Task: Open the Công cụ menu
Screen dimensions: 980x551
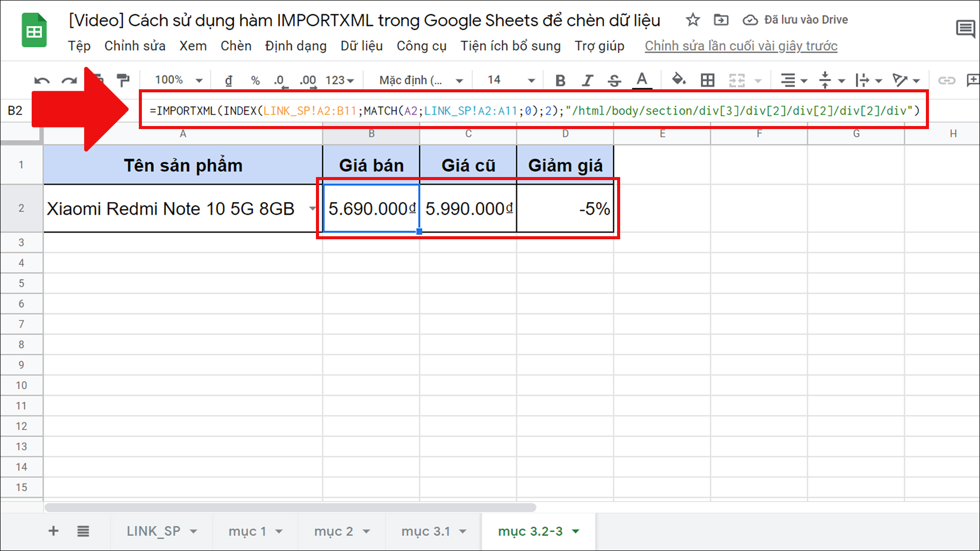Action: 421,46
